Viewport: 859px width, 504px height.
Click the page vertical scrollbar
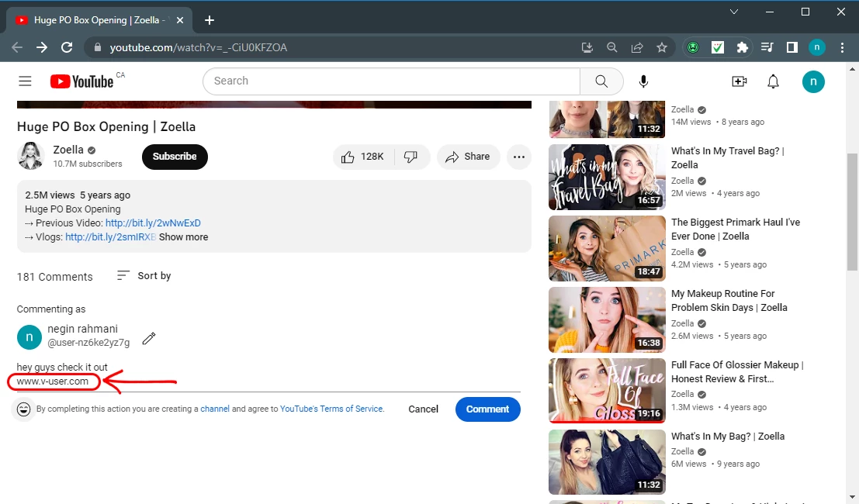(852, 211)
